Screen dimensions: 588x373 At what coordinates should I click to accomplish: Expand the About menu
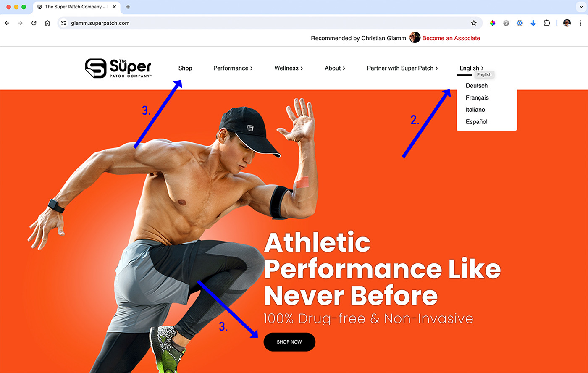pos(335,68)
